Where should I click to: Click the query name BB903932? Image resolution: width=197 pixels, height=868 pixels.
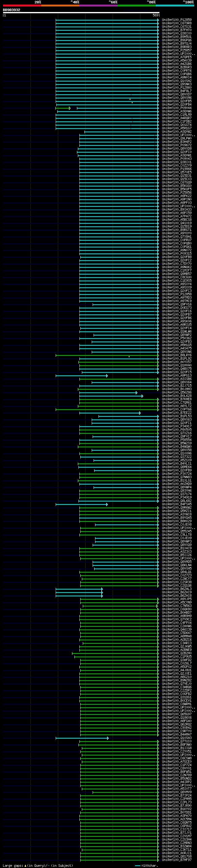pos(11,10)
